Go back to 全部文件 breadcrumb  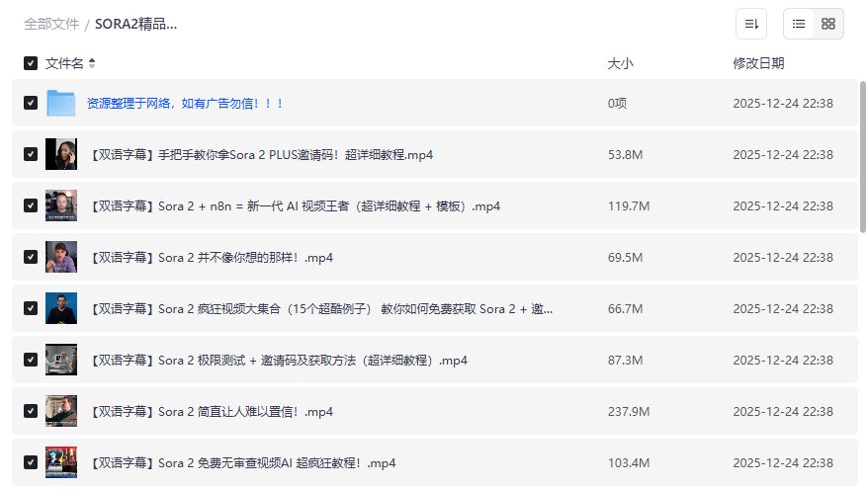pos(51,24)
